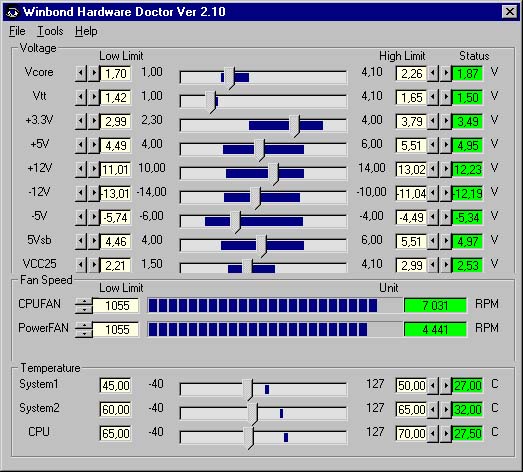
Task: Click left arrow for -5V high limit
Action: coord(433,217)
